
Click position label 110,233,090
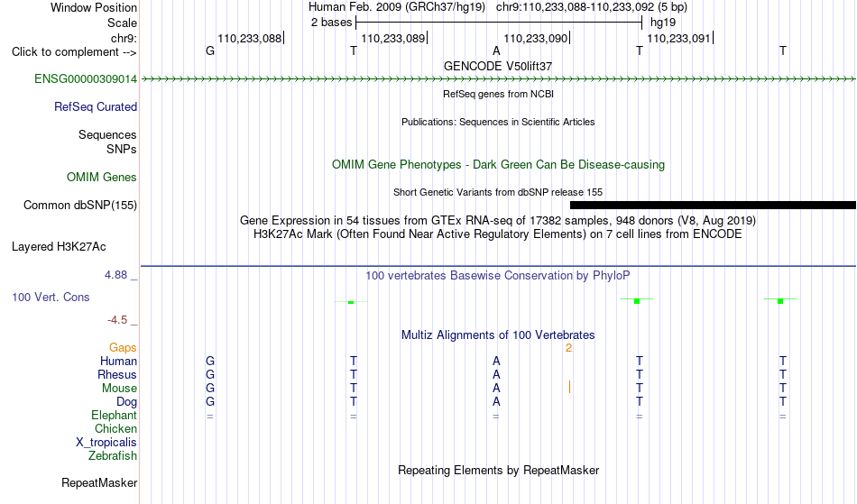coord(536,39)
